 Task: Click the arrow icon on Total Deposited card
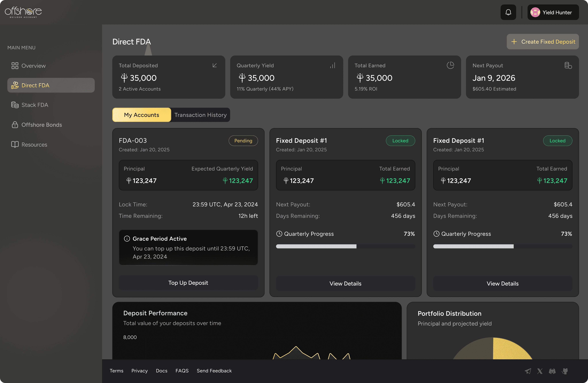214,65
